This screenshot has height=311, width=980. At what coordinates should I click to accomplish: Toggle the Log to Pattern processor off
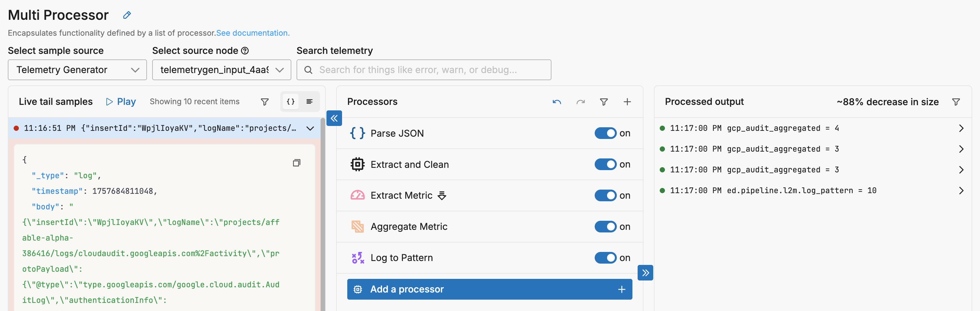point(605,258)
